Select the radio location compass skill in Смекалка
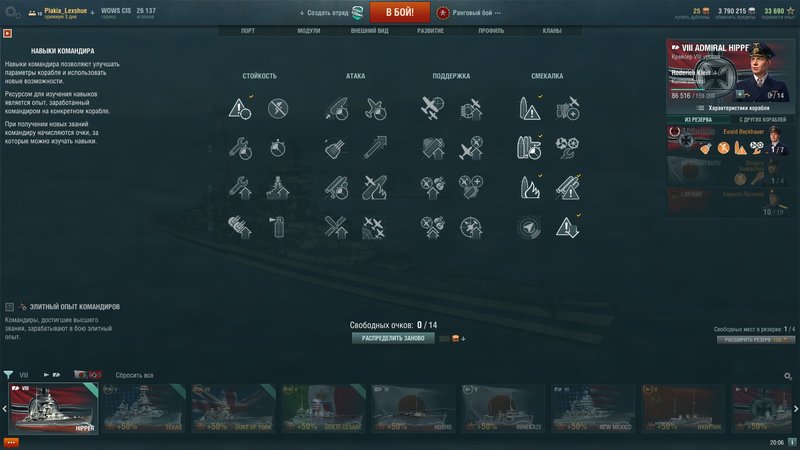Image resolution: width=800 pixels, height=450 pixels. (529, 228)
